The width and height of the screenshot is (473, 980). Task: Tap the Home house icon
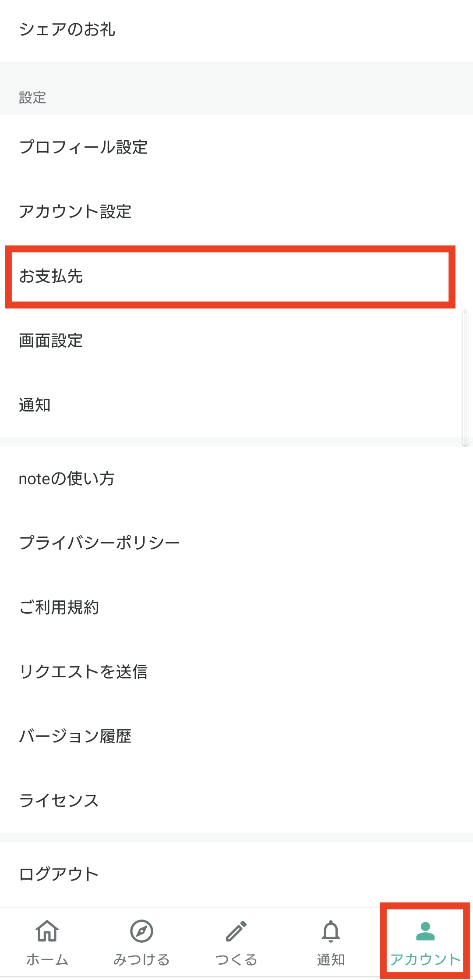point(47,930)
